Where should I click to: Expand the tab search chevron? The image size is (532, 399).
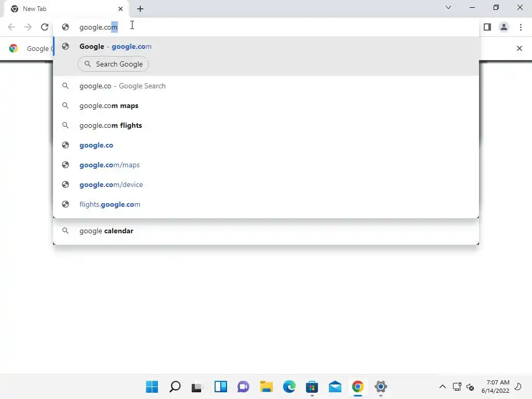click(448, 7)
